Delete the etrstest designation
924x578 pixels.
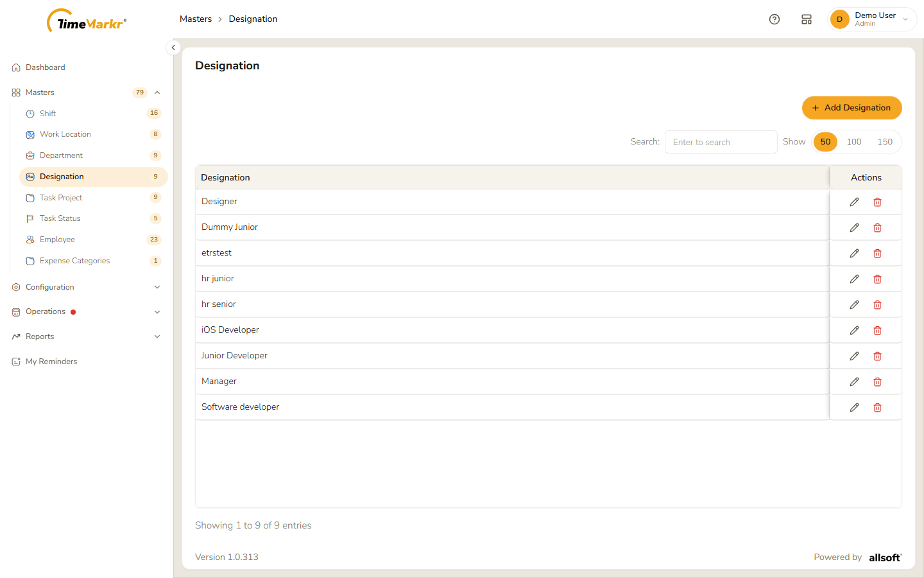coord(877,254)
